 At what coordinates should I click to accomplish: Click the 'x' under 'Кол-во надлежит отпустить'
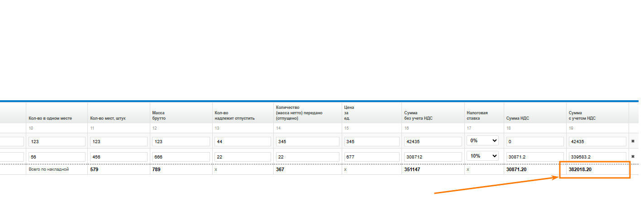click(x=216, y=169)
